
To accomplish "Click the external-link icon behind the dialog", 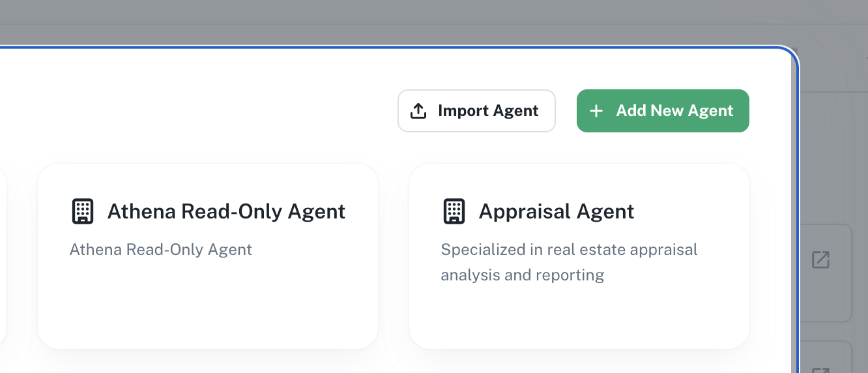I will [820, 260].
